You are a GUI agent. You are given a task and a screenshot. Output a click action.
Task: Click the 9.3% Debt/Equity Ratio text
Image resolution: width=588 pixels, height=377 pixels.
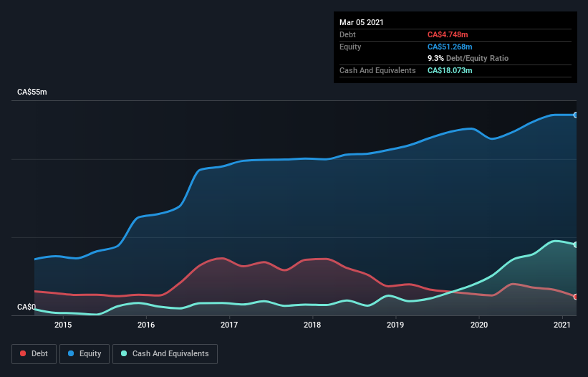coord(468,58)
